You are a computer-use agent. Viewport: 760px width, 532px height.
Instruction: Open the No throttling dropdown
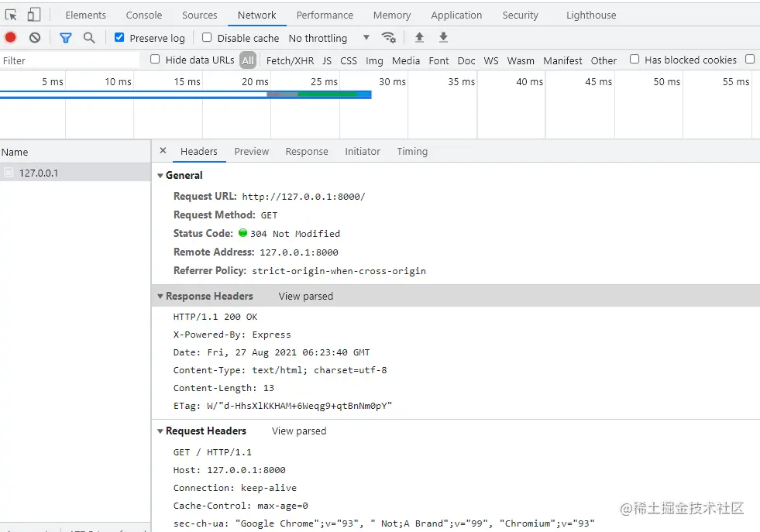tap(329, 38)
